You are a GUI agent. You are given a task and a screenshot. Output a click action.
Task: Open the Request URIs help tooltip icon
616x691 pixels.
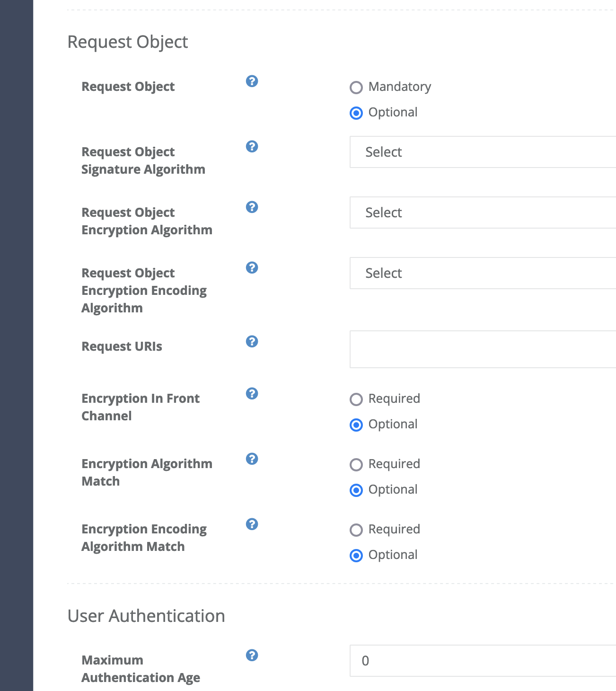(252, 342)
